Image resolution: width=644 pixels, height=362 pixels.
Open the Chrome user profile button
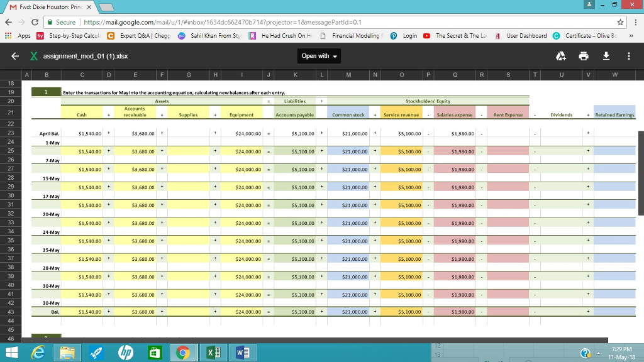tap(589, 4)
